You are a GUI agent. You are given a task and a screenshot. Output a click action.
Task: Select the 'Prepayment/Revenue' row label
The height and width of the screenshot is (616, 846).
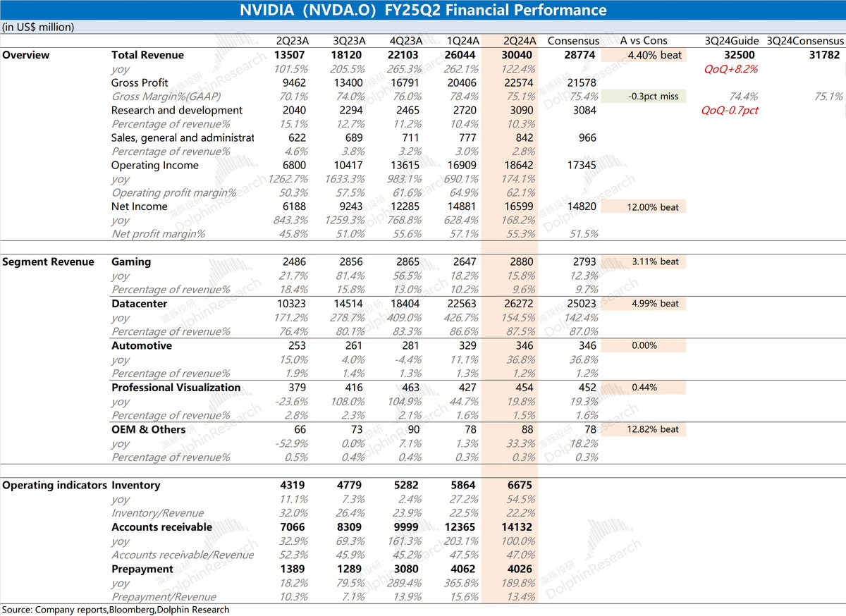pyautogui.click(x=164, y=596)
